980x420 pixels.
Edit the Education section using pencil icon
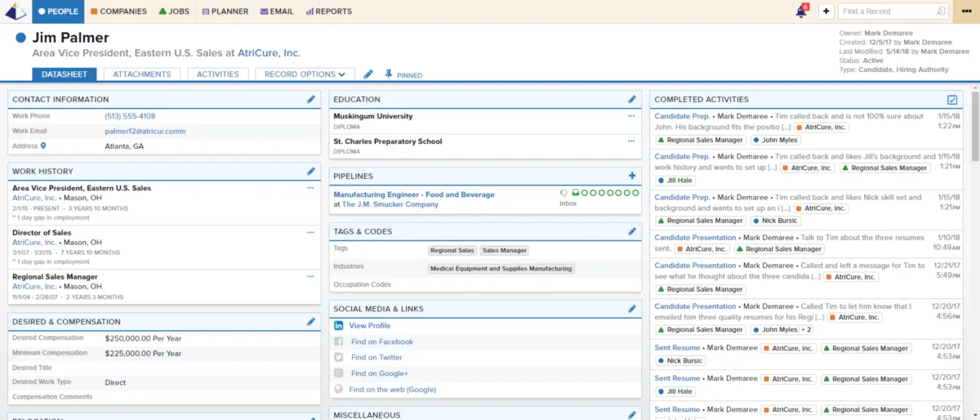tap(631, 100)
